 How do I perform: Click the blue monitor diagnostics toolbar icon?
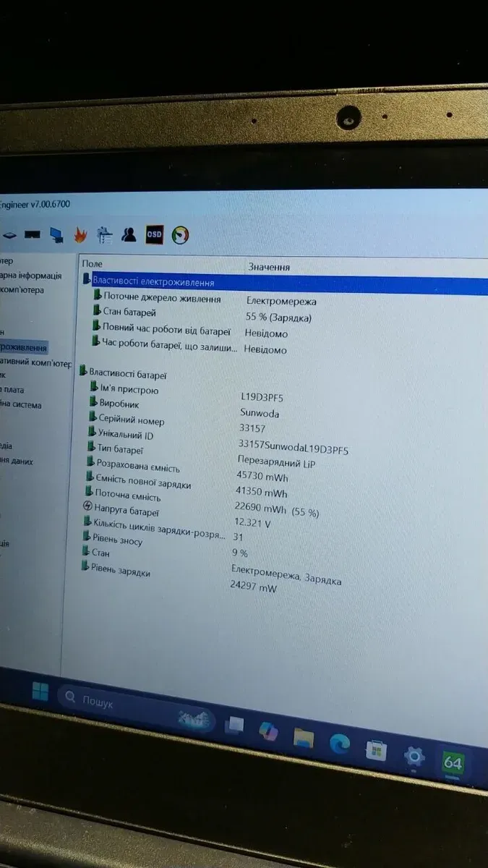click(56, 234)
